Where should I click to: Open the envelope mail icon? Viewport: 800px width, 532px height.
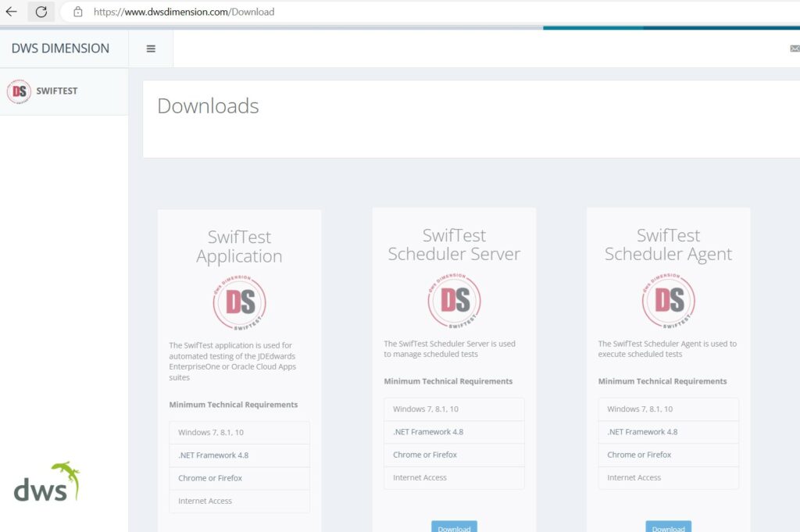tap(795, 48)
